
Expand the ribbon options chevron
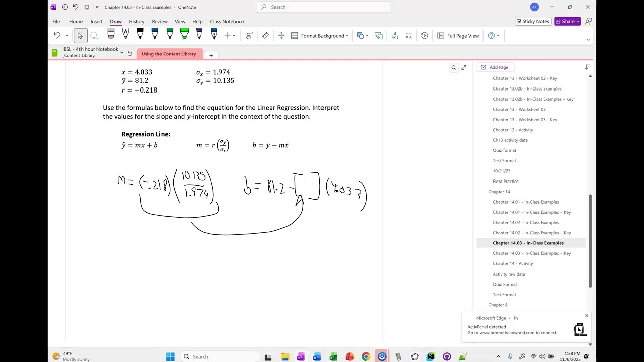(x=588, y=40)
